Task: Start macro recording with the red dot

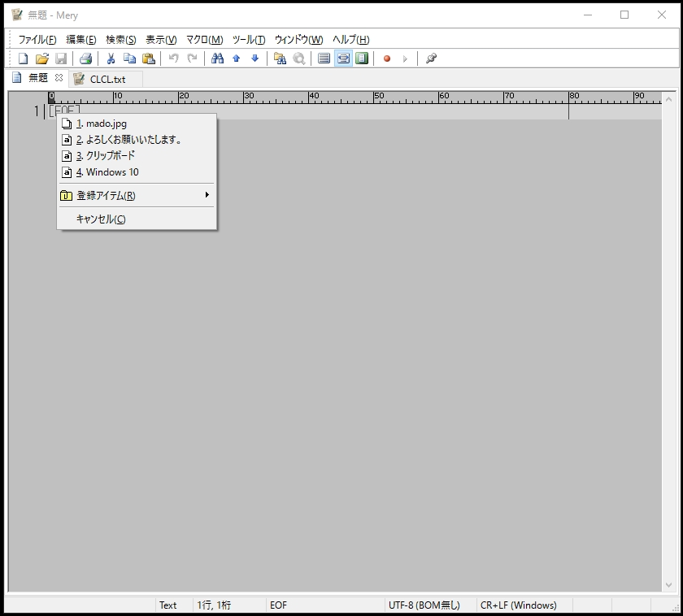Action: click(386, 59)
